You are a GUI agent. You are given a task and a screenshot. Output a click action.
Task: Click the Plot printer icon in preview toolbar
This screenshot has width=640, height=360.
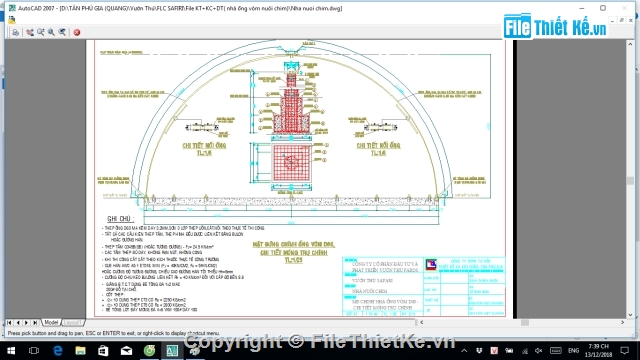16,32
